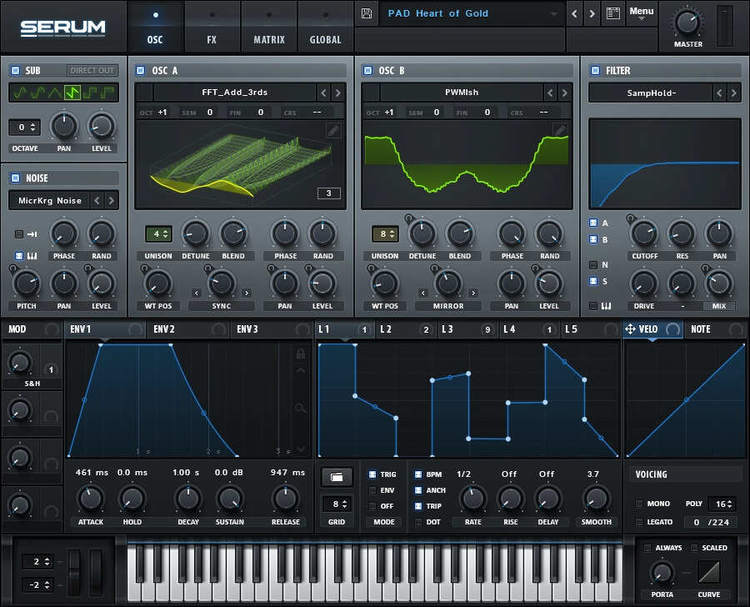This screenshot has height=607, width=750.
Task: Open the FFT_Add_3rds wavetable selector
Action: click(234, 92)
